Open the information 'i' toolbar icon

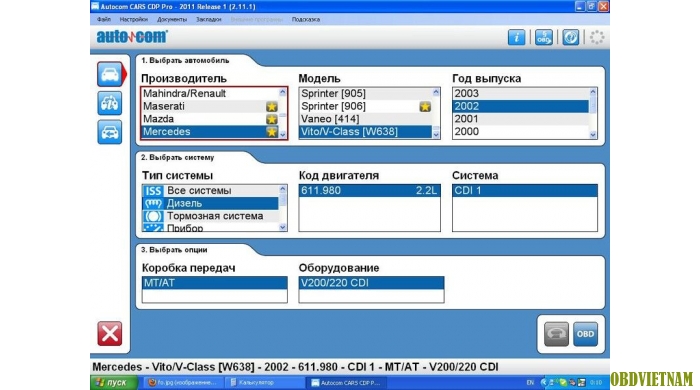tap(517, 37)
